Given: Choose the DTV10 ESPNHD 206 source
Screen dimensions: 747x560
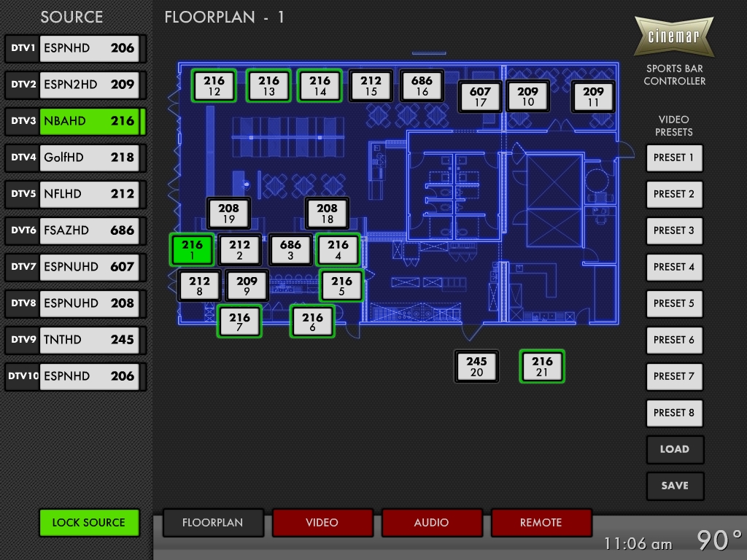Looking at the screenshot, I should [x=75, y=376].
